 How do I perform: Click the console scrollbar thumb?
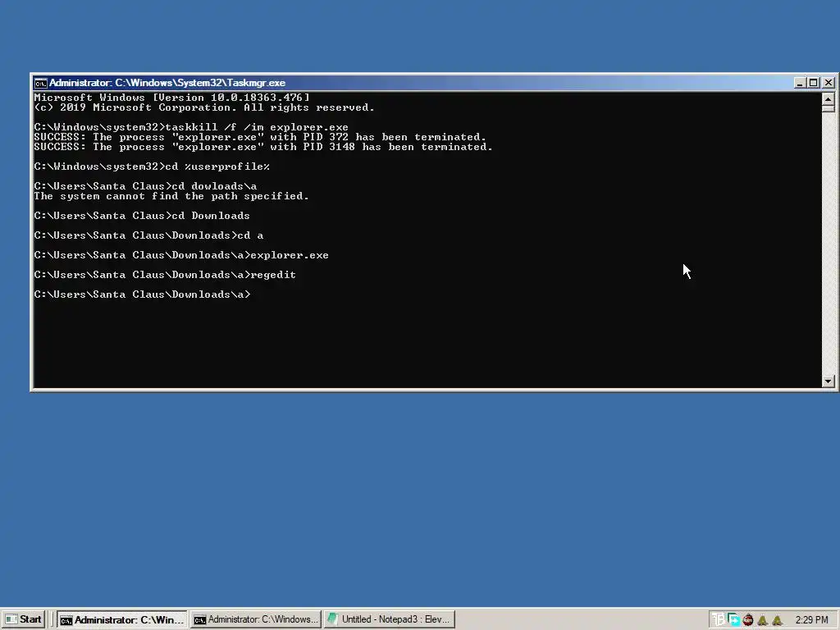tap(829, 108)
